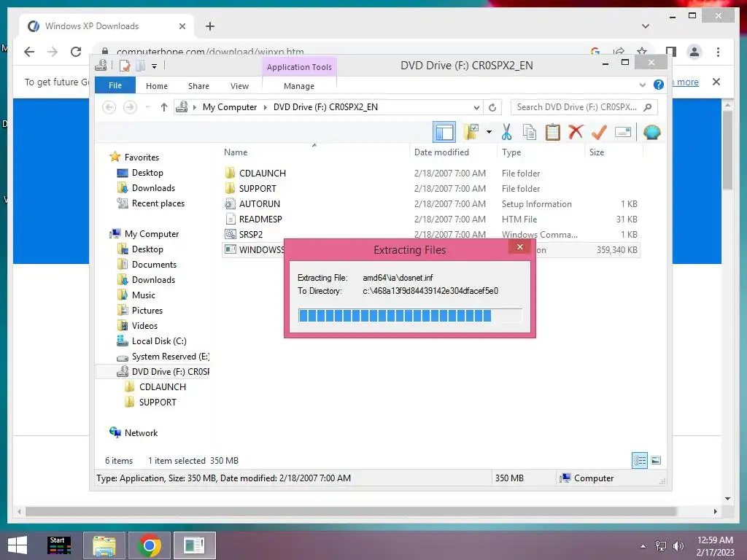Select the Application Tools contextual tab

pyautogui.click(x=299, y=67)
